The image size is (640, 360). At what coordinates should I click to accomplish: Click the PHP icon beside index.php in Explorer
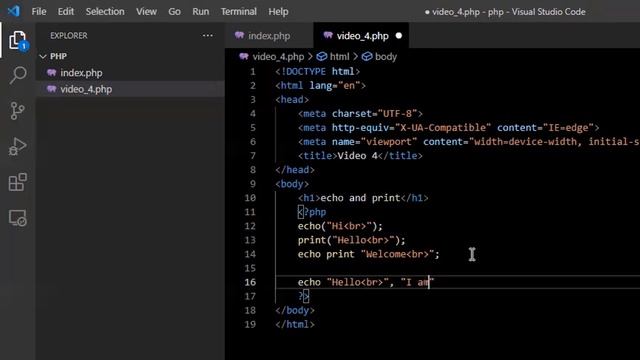point(51,73)
